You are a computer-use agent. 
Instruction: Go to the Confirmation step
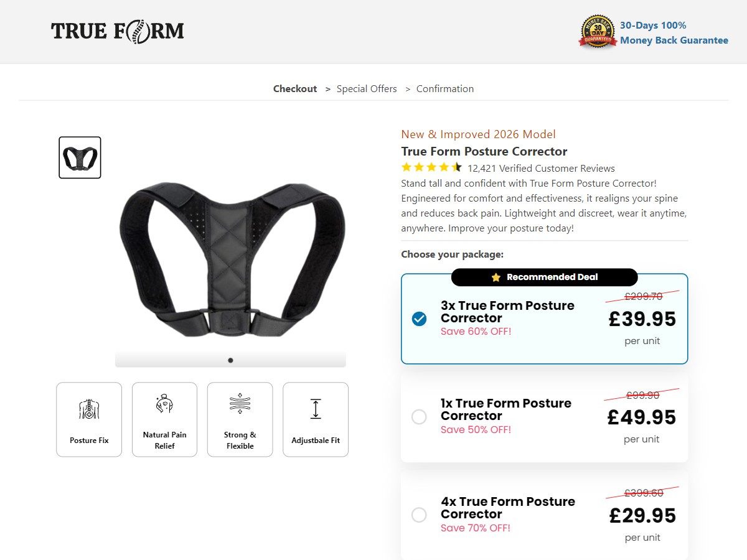[x=445, y=89]
